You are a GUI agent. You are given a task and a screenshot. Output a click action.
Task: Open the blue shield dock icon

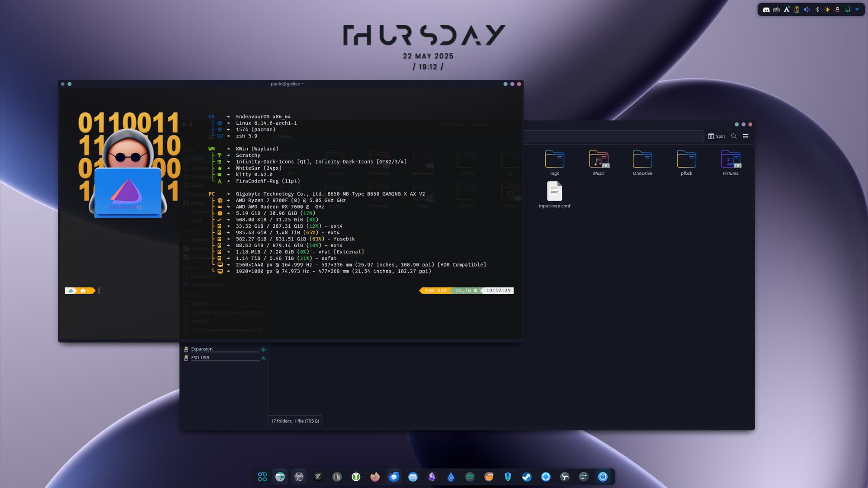[508, 477]
